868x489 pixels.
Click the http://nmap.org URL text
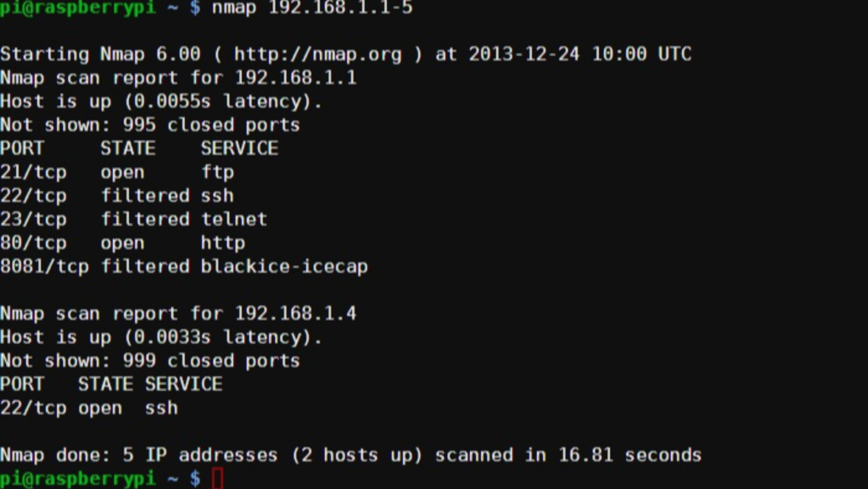[x=317, y=54]
